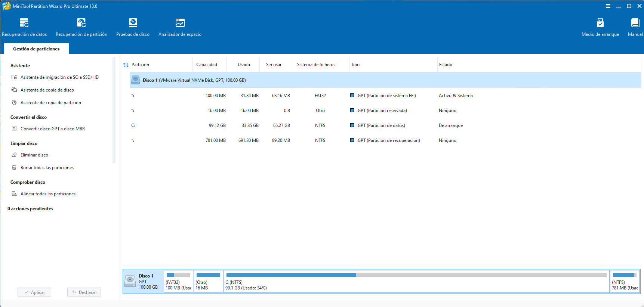Select Disco 1 VMware Virtual NVMe row
This screenshot has height=307, width=644.
click(385, 80)
